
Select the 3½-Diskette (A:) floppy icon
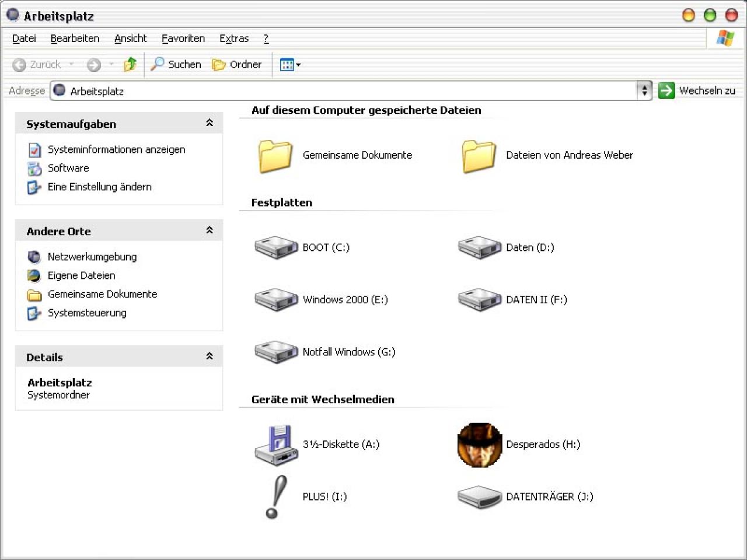click(x=276, y=445)
